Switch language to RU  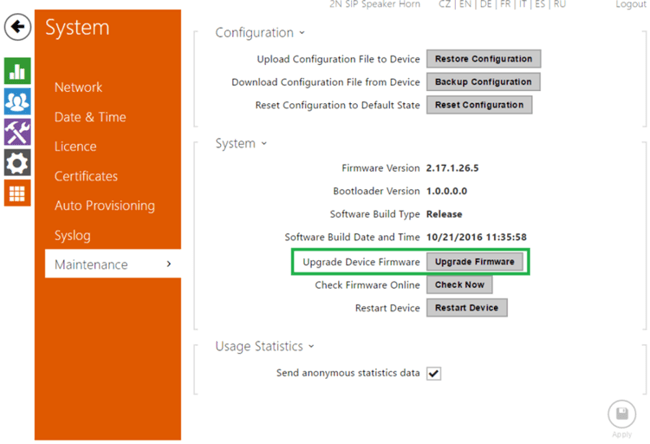(x=560, y=4)
